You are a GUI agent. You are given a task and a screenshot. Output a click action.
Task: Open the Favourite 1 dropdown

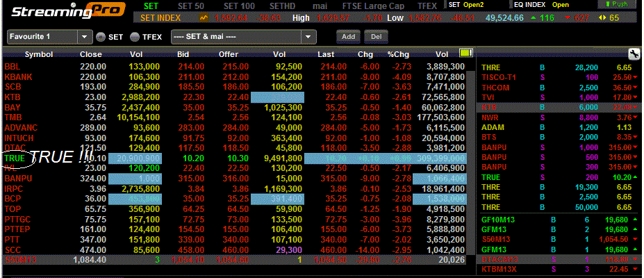tap(84, 37)
